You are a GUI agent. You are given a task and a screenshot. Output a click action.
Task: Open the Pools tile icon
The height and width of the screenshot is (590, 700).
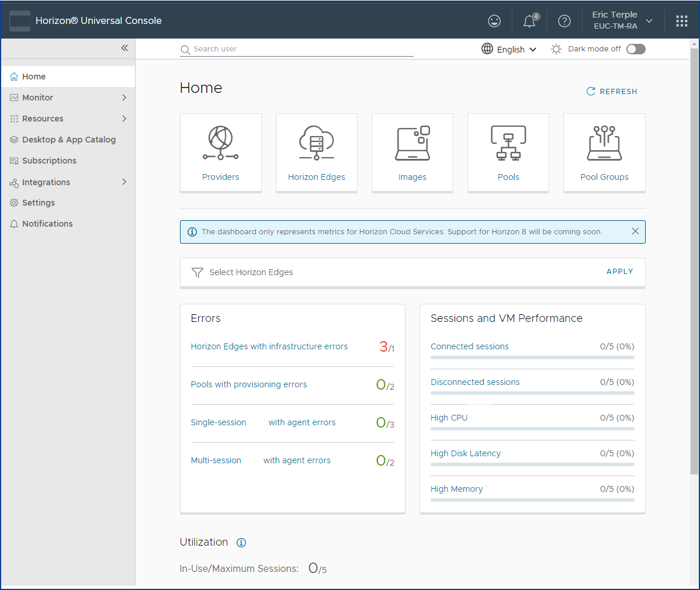pyautogui.click(x=508, y=143)
